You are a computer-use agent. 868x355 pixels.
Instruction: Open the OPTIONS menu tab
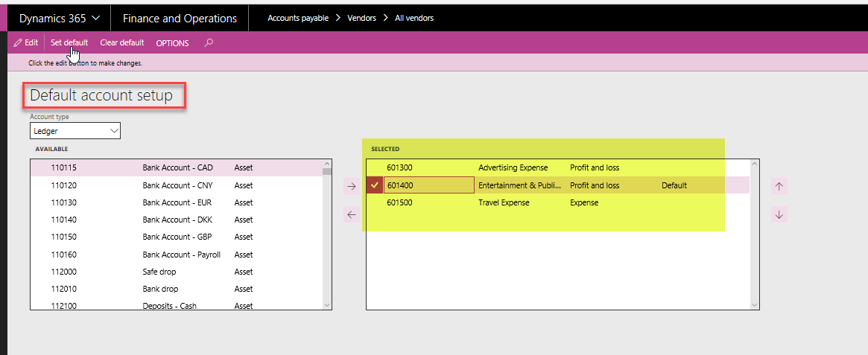point(172,43)
